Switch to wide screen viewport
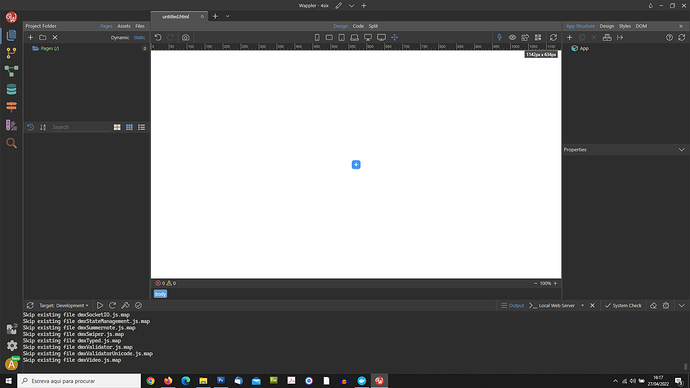The height and width of the screenshot is (388, 690). [x=382, y=37]
